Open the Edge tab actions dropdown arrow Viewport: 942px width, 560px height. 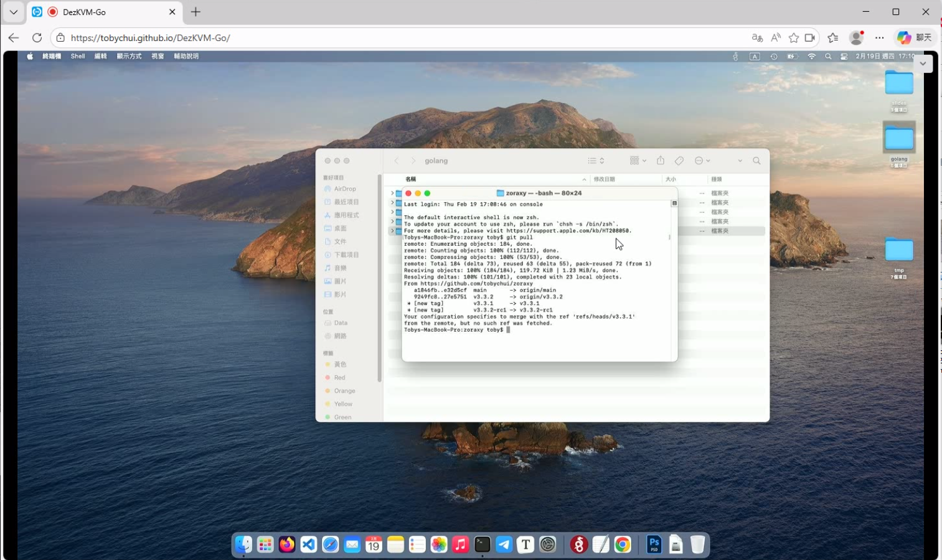click(x=13, y=12)
